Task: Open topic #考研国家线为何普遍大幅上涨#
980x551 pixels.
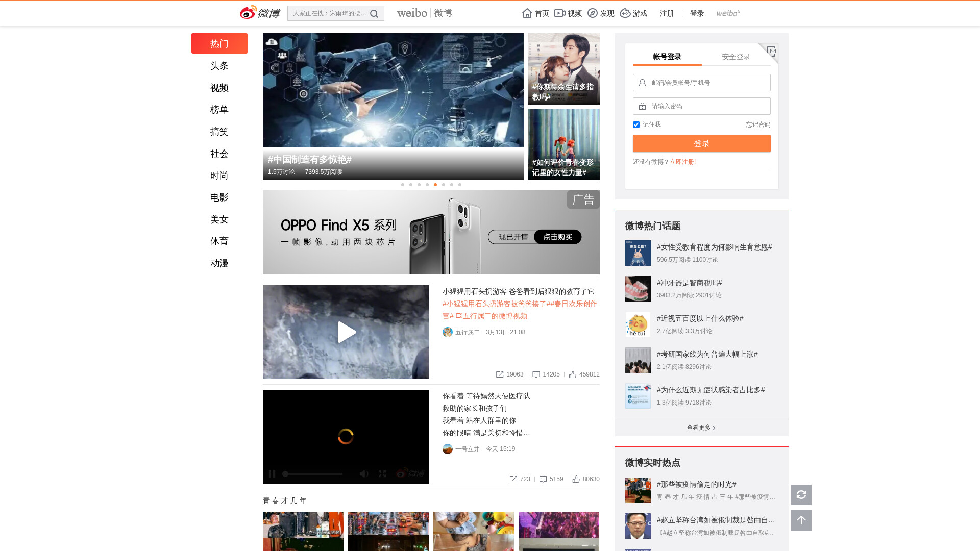Action: (707, 354)
